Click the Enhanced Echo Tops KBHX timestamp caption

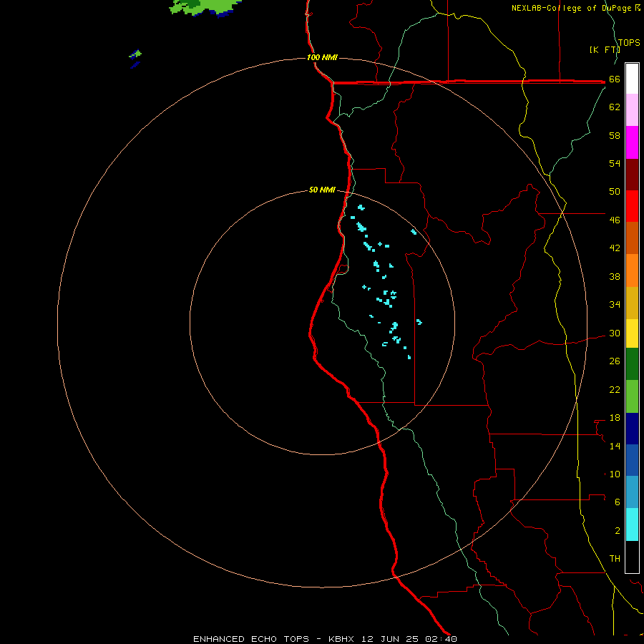325,639
